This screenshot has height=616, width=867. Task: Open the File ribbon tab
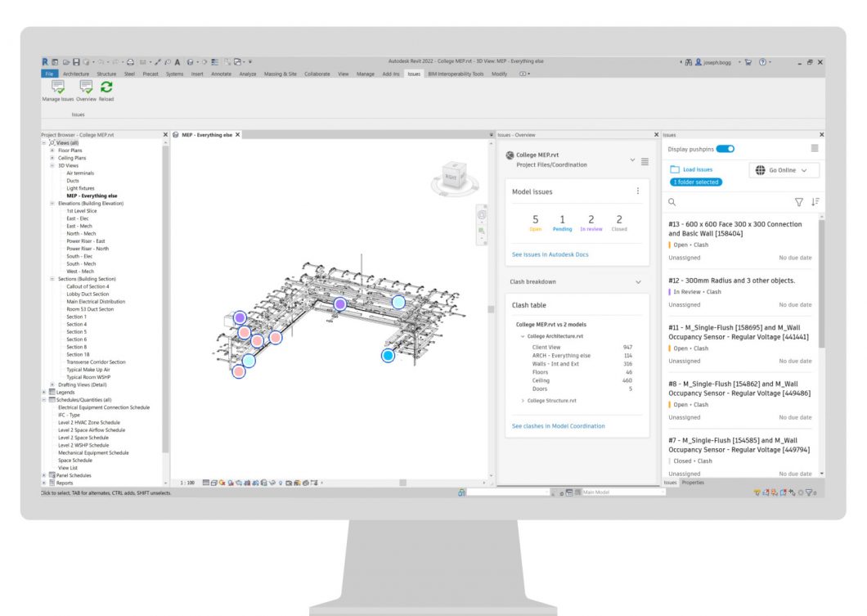click(49, 74)
